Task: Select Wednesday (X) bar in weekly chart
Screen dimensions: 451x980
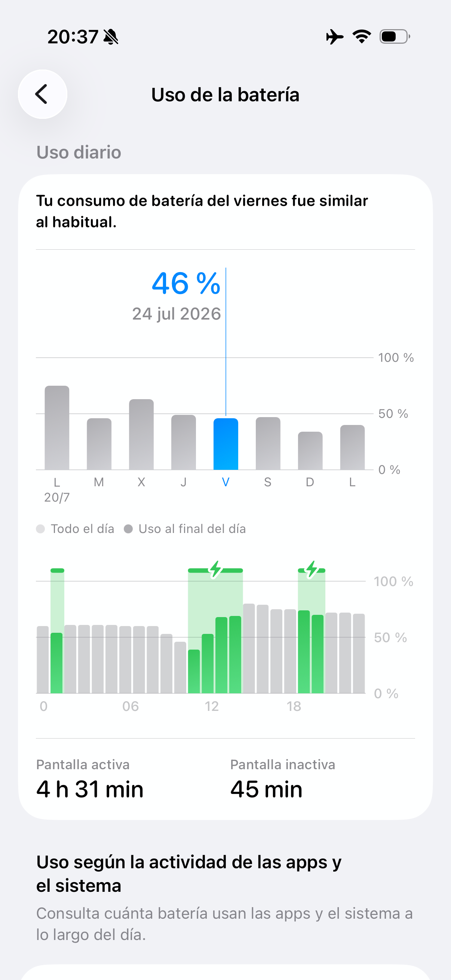Action: [x=142, y=434]
